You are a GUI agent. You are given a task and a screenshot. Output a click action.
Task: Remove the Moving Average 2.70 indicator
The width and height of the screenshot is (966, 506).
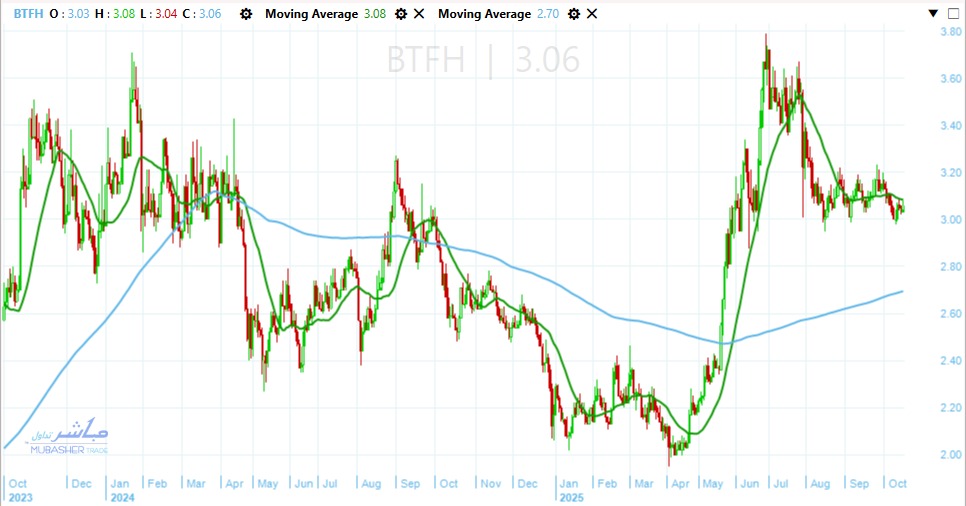click(592, 14)
